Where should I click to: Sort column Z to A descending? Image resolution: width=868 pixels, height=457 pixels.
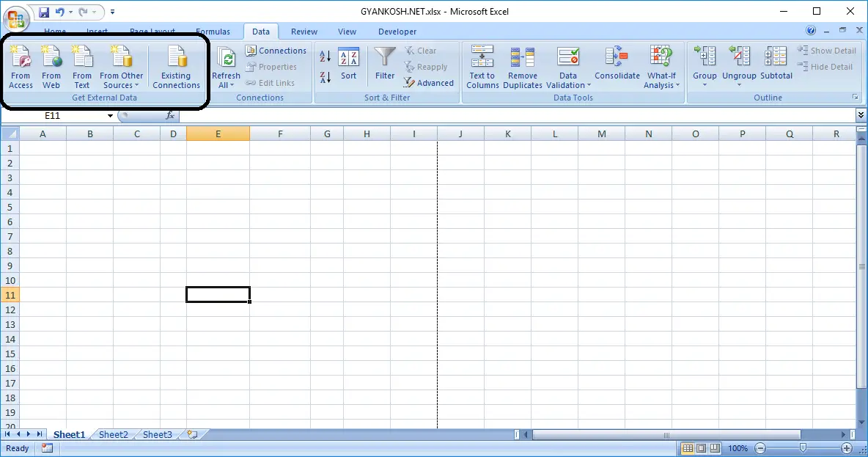325,77
